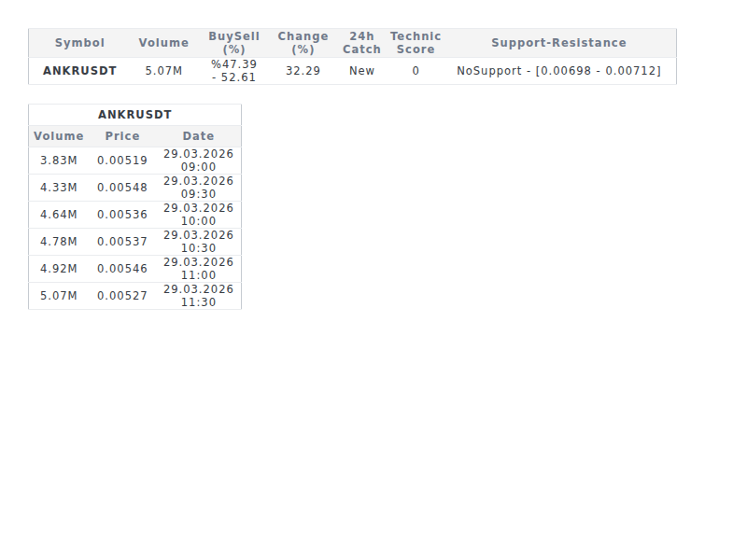
Task: Click the 29.03.2026 11:30 date cell
Action: (198, 296)
